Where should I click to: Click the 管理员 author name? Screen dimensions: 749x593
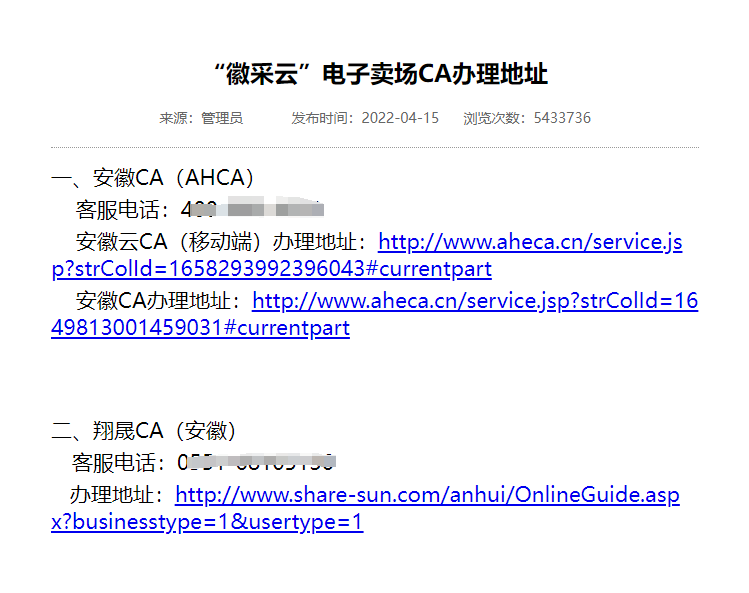coord(222,118)
